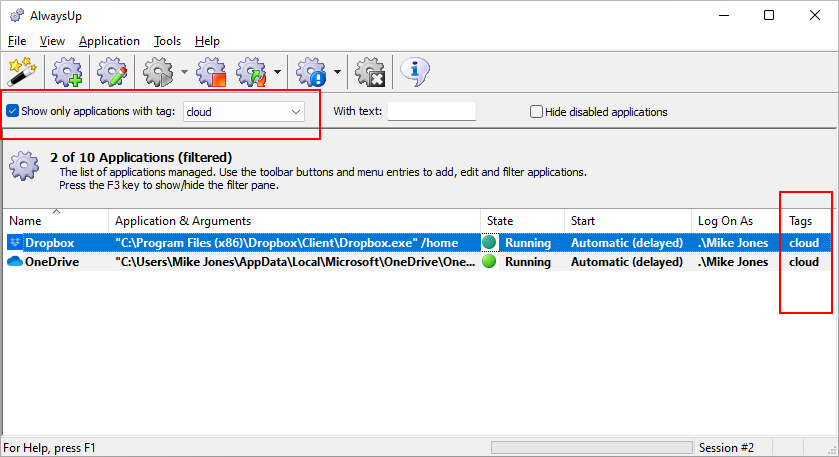The width and height of the screenshot is (839, 457).
Task: Click the OneDrive cloud row icon
Action: pyautogui.click(x=14, y=262)
